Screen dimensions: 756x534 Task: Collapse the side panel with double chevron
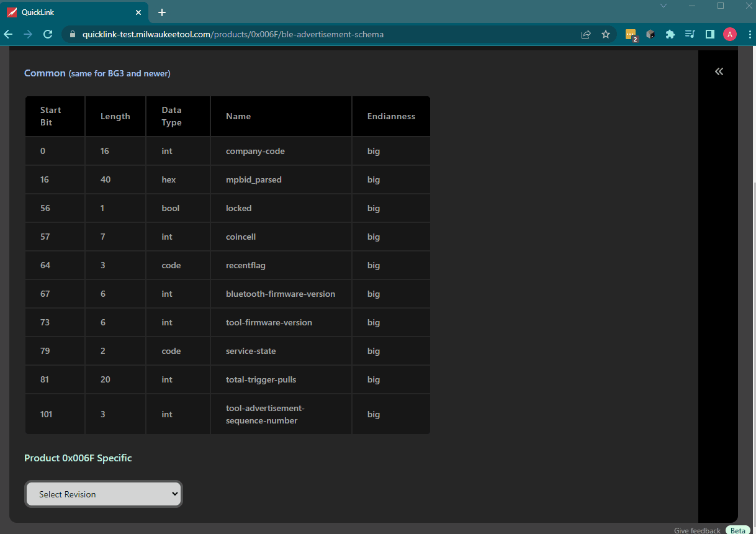pyautogui.click(x=719, y=71)
